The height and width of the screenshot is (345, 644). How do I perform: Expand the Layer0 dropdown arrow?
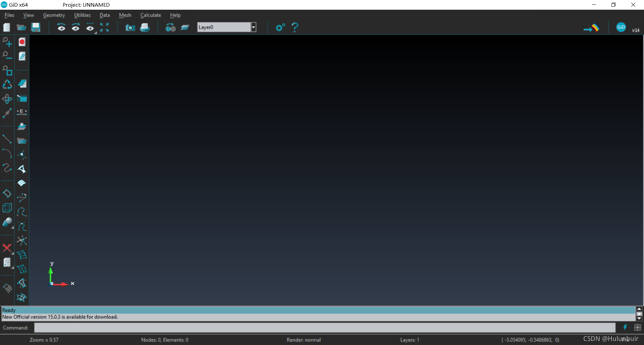(254, 27)
